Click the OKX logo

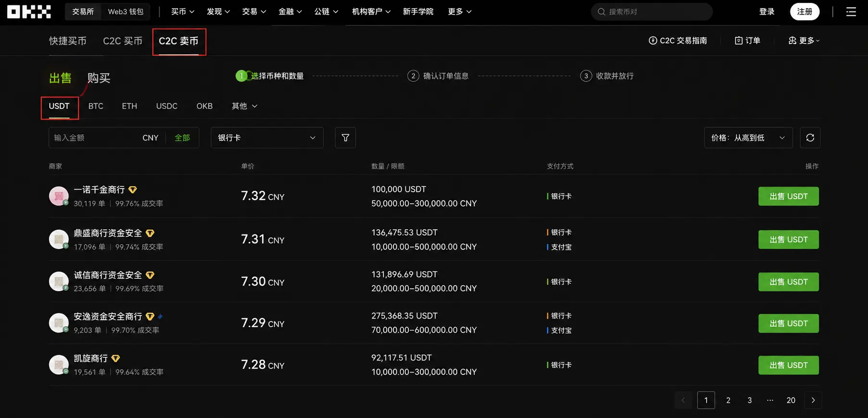point(29,12)
